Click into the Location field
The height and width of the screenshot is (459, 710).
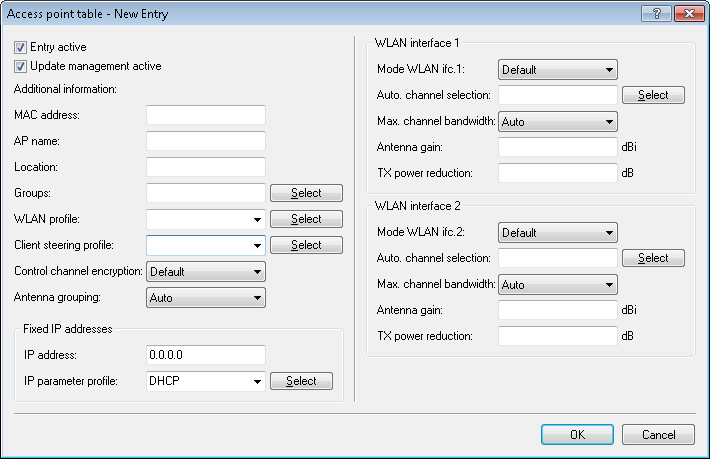click(x=205, y=167)
